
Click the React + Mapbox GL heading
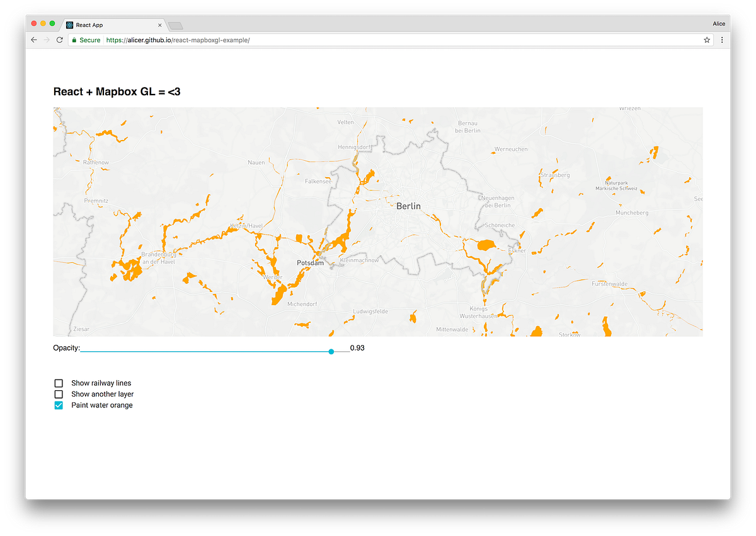117,91
